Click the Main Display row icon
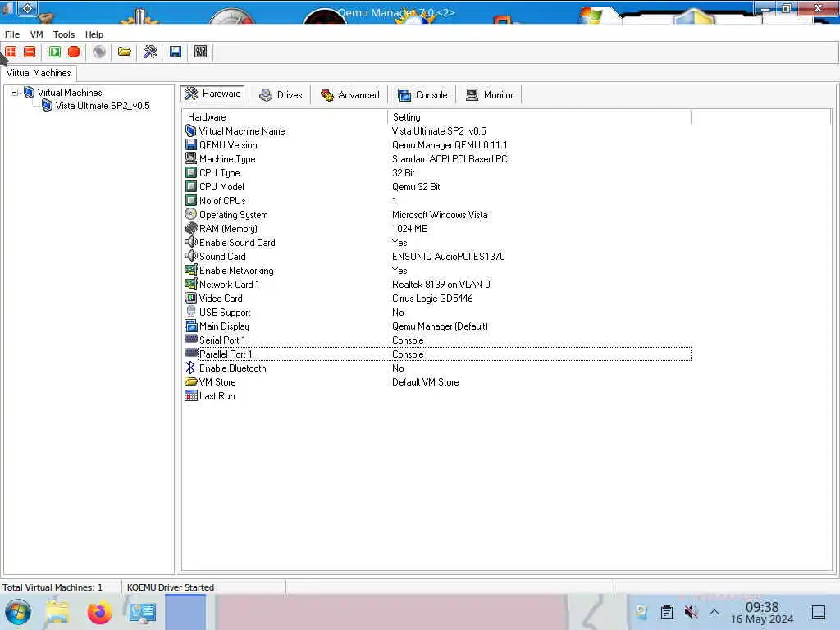The image size is (840, 630). tap(190, 326)
